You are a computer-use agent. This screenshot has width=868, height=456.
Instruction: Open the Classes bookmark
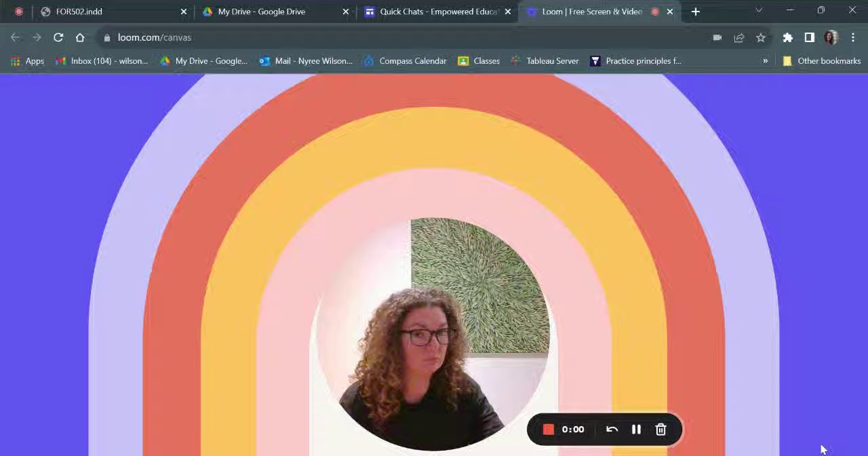tap(479, 61)
